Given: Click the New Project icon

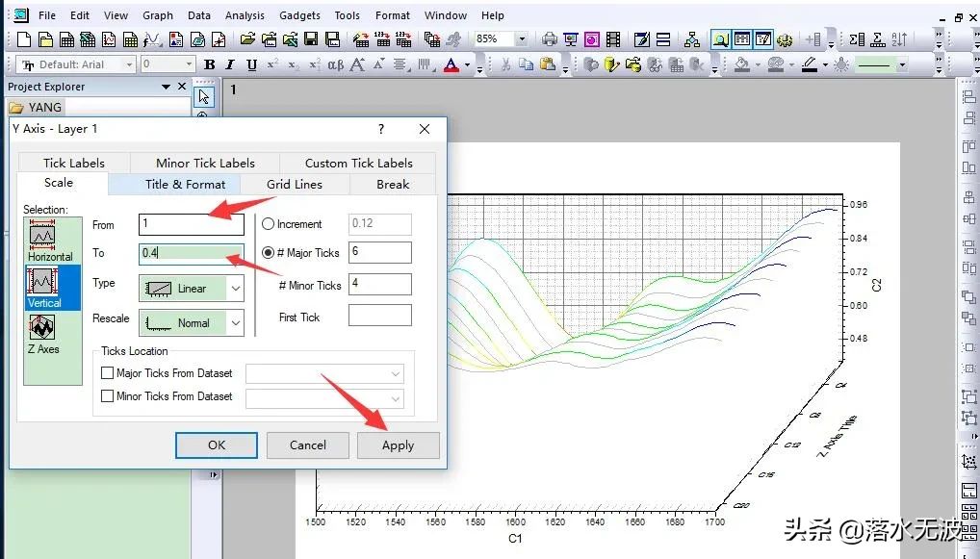Looking at the screenshot, I should 24,40.
